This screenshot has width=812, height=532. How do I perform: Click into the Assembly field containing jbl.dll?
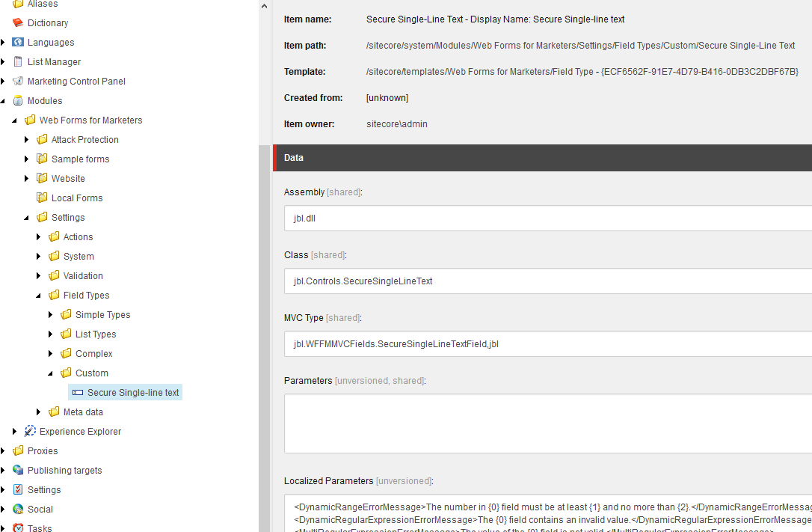coord(548,218)
